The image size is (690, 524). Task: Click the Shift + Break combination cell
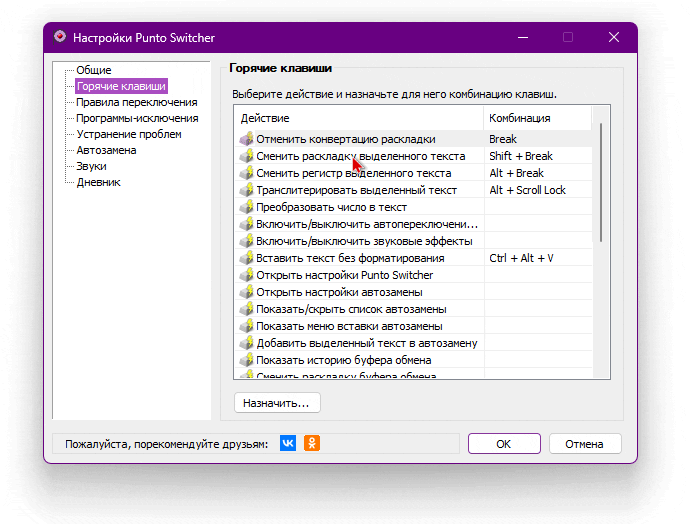[538, 156]
